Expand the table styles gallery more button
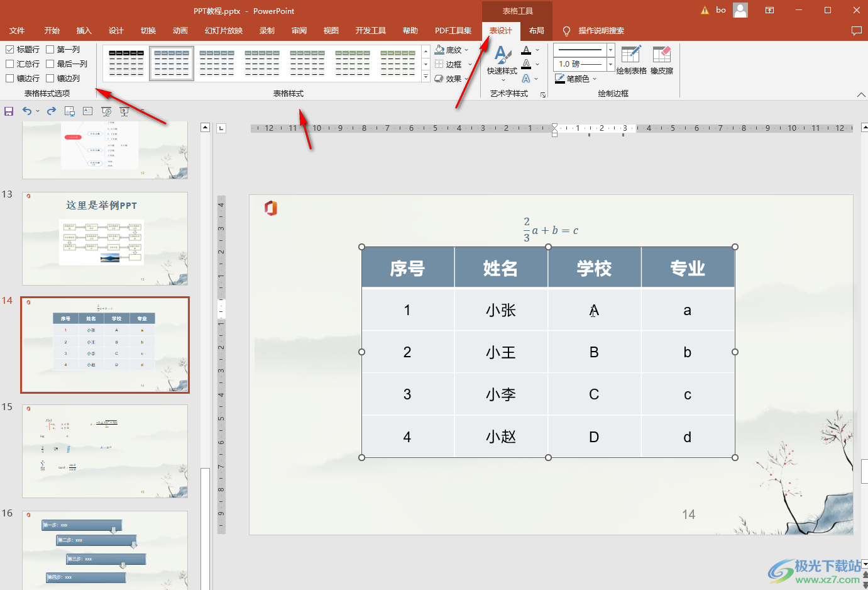The height and width of the screenshot is (590, 868). (426, 77)
